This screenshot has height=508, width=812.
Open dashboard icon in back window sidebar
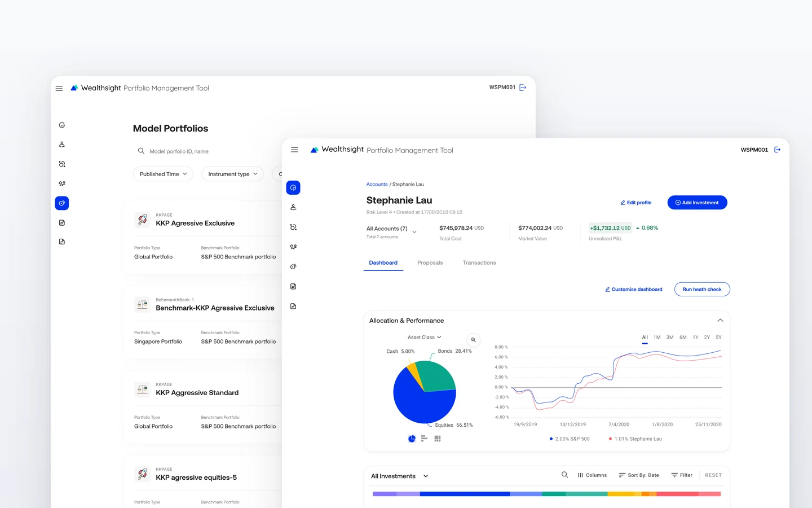point(62,125)
